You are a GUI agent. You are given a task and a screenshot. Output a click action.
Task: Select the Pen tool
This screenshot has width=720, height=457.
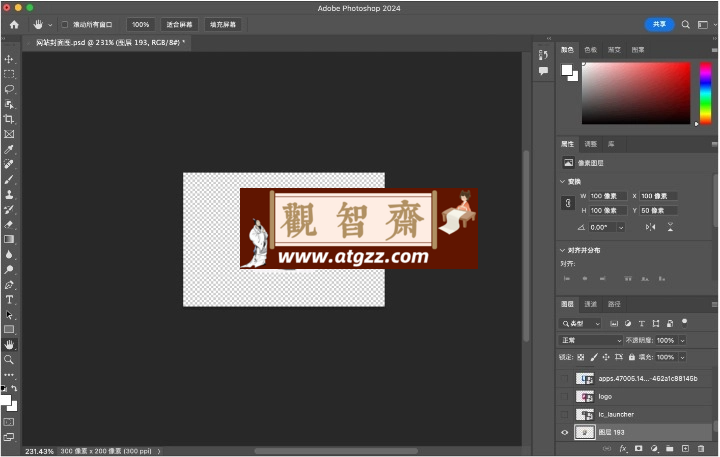9,285
